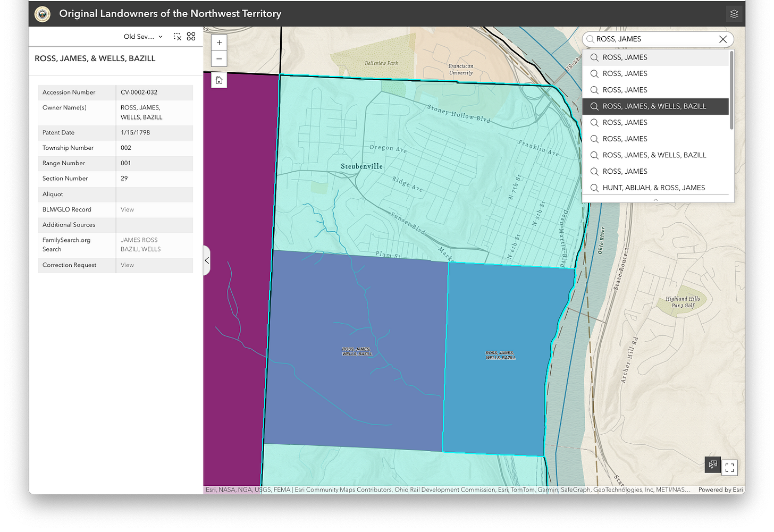The width and height of the screenshot is (774, 532).
Task: Enter fullscreen map view
Action: [729, 468]
